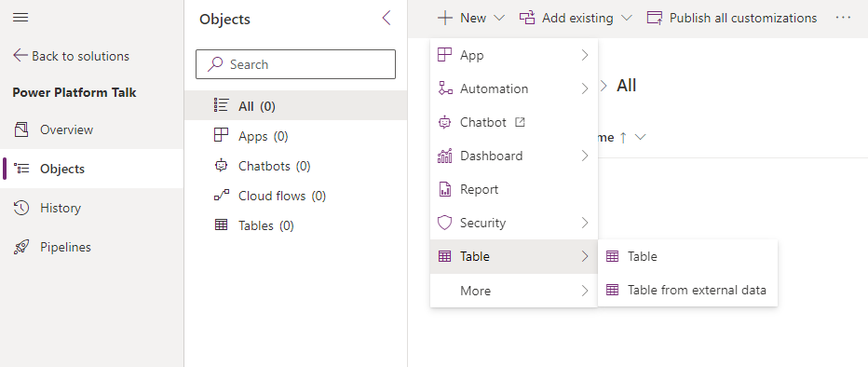This screenshot has width=868, height=367.
Task: Go back to solutions
Action: [x=71, y=56]
